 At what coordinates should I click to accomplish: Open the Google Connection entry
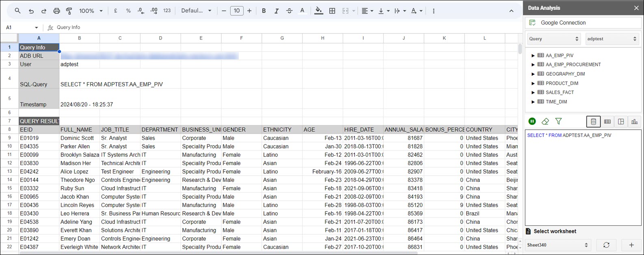pyautogui.click(x=583, y=23)
